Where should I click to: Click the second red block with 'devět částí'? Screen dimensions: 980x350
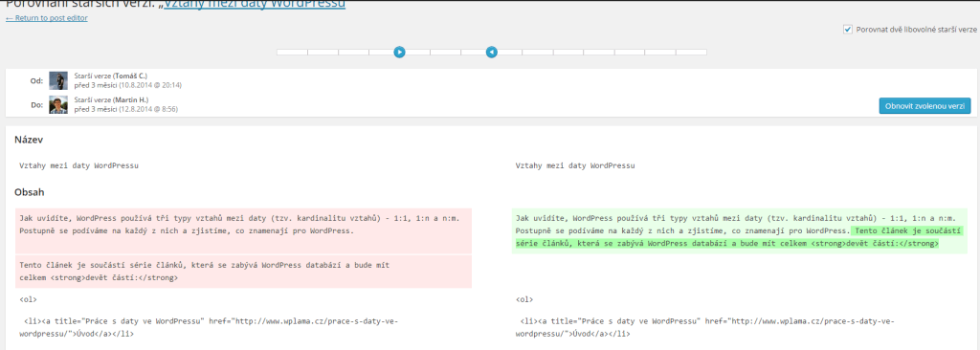coord(244,272)
